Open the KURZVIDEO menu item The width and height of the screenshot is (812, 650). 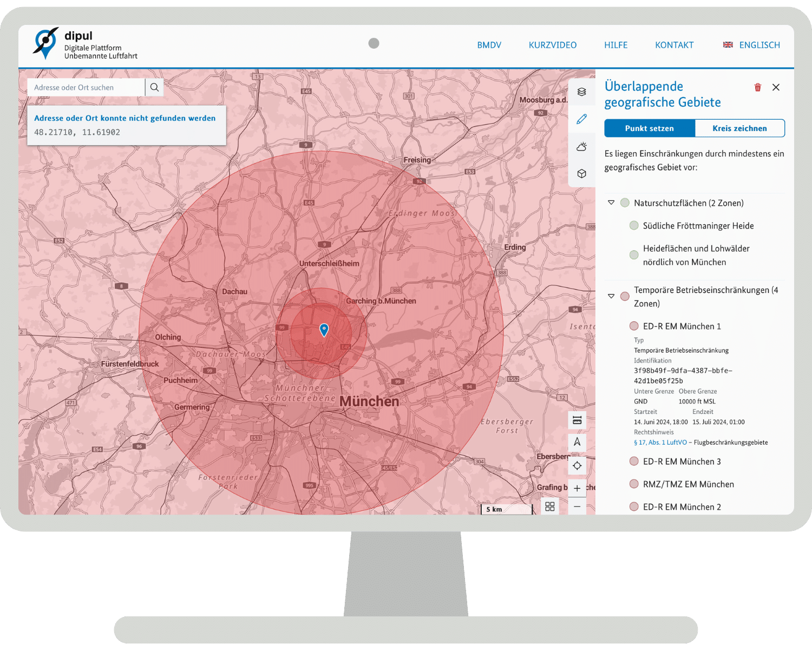pos(552,45)
